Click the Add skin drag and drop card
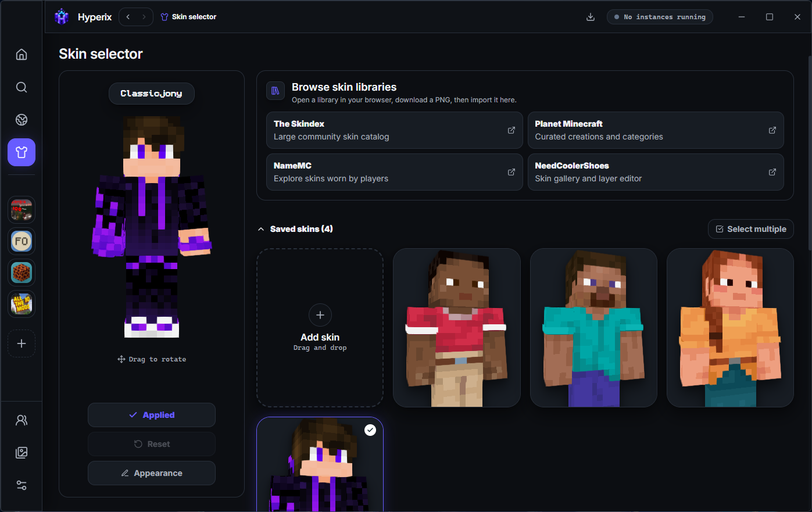Screen dimensions: 812x512 pyautogui.click(x=320, y=328)
